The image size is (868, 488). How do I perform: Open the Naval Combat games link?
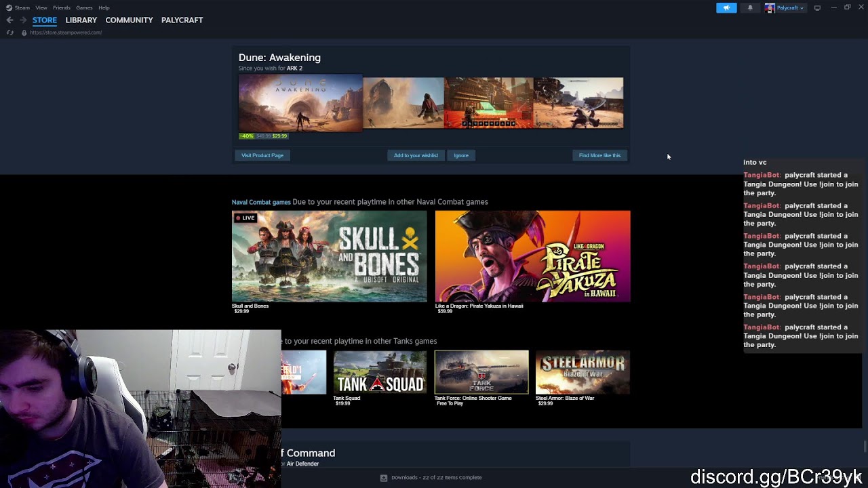point(261,202)
